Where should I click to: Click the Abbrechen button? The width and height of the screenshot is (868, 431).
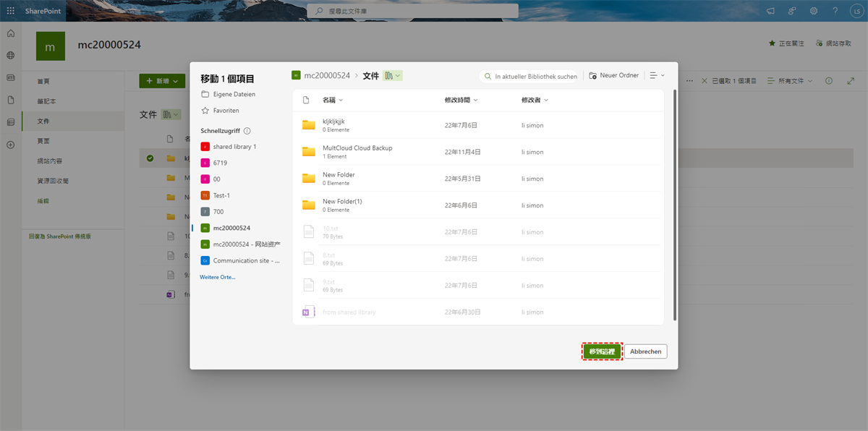coord(645,351)
